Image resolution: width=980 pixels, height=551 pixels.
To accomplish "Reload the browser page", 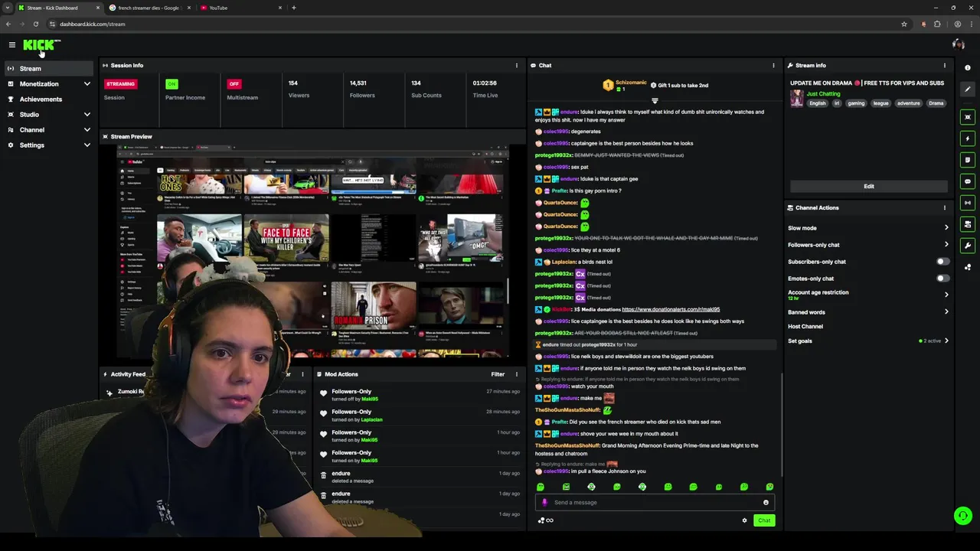I will (35, 24).
